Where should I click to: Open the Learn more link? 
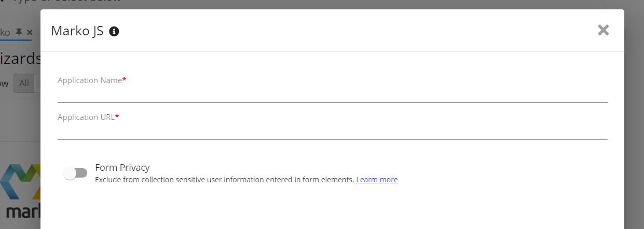point(377,180)
